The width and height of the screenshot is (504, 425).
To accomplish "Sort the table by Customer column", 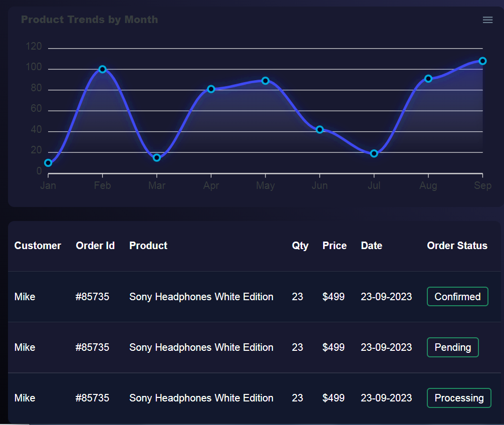I will coord(38,246).
